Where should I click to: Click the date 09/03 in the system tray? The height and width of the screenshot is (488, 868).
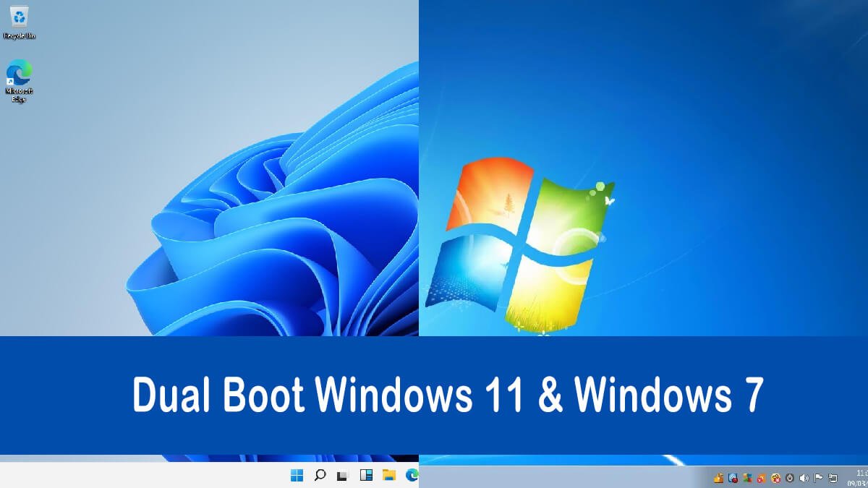click(x=858, y=483)
